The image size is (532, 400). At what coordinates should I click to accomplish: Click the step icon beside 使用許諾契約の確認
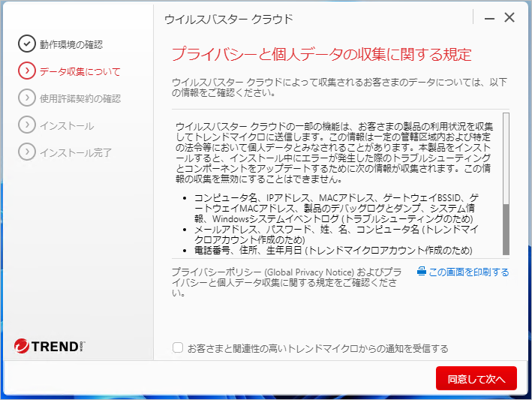pyautogui.click(x=27, y=98)
